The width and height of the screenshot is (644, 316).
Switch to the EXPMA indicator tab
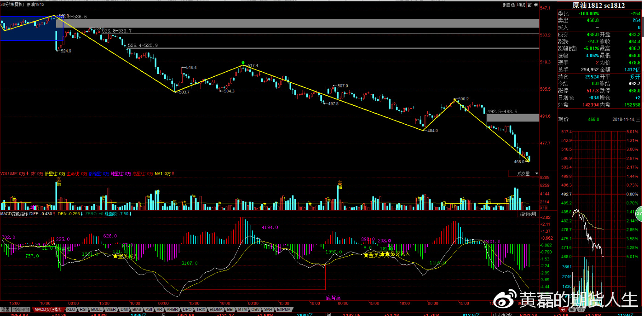(283, 310)
